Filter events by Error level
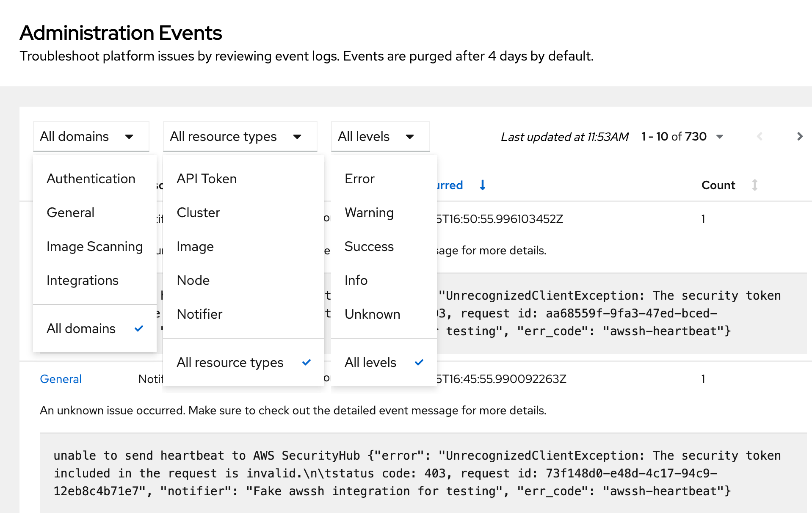The width and height of the screenshot is (812, 513). pos(359,179)
